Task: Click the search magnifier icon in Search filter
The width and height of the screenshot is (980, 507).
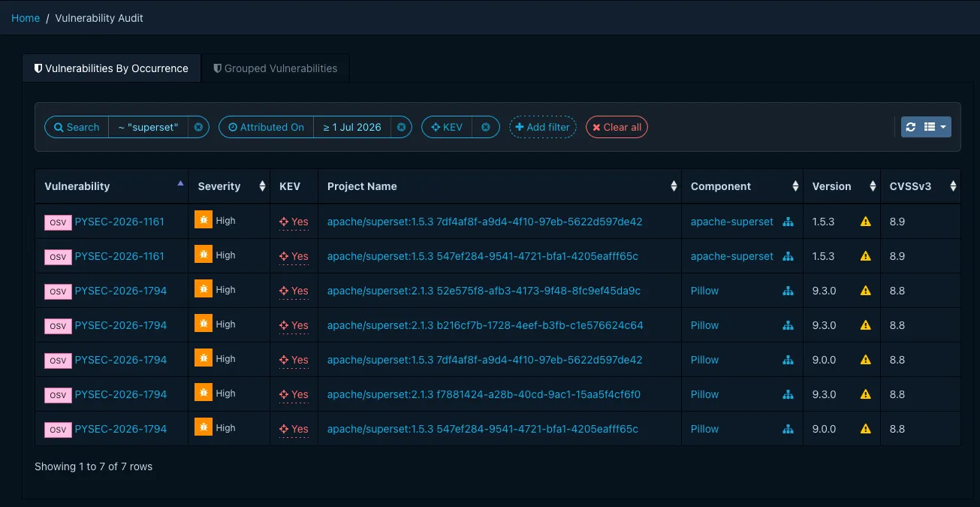Action: coord(59,127)
